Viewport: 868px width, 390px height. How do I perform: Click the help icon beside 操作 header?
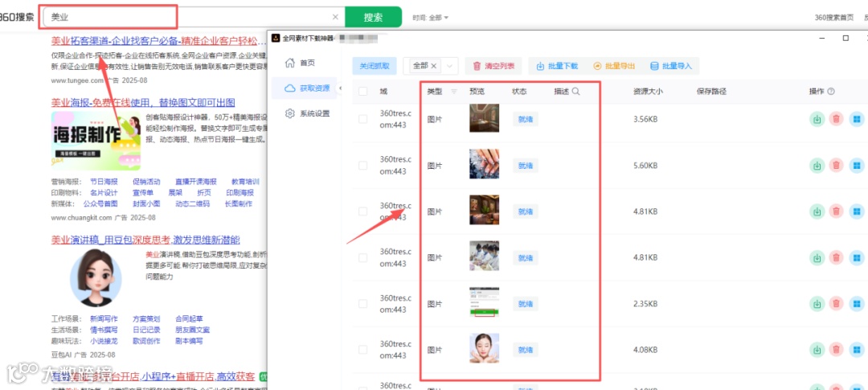tap(831, 92)
